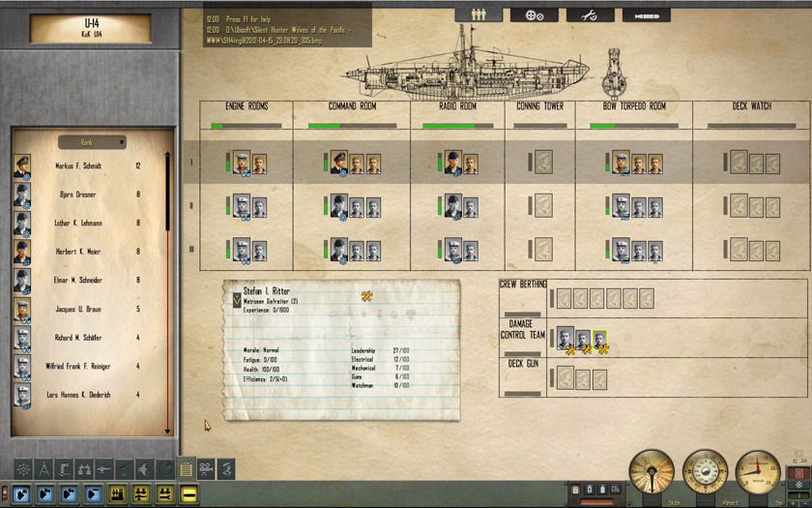Select Bow Torpedo Room compartment header

click(634, 106)
